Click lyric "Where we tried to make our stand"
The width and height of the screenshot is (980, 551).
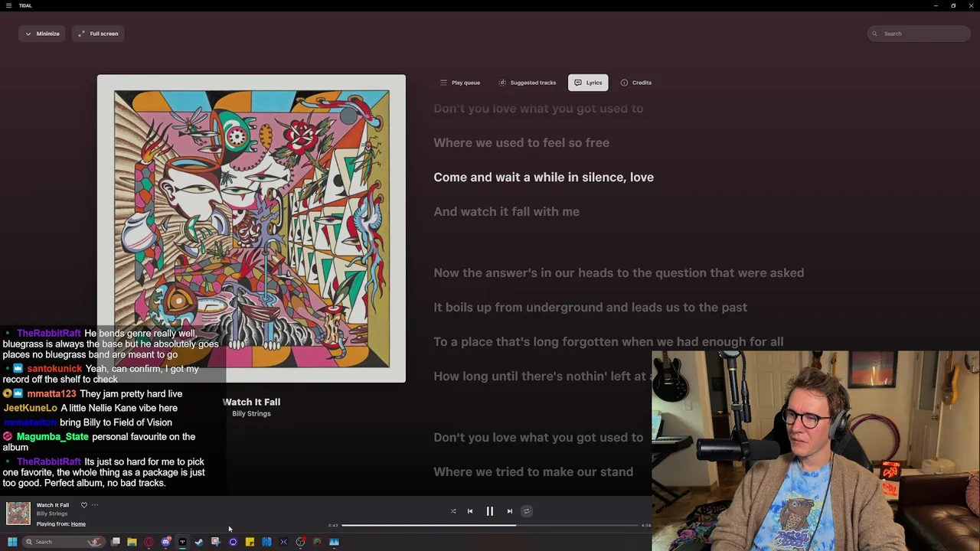coord(533,472)
